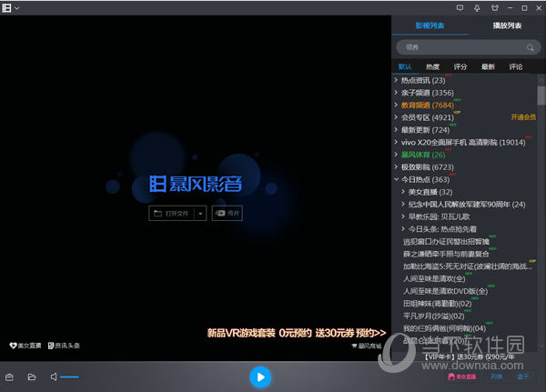Open the skin (shirt) icon in title bar
The image size is (546, 392).
click(494, 7)
